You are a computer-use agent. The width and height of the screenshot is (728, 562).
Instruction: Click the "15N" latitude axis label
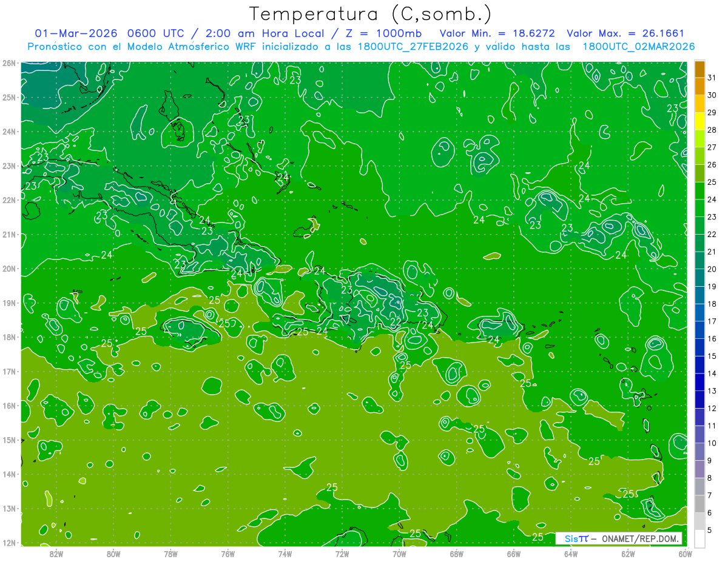8,440
